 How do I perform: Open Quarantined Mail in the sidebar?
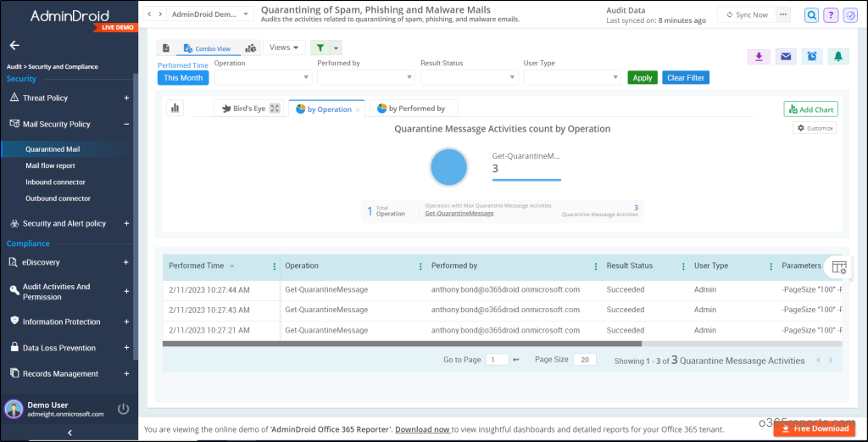tap(53, 149)
